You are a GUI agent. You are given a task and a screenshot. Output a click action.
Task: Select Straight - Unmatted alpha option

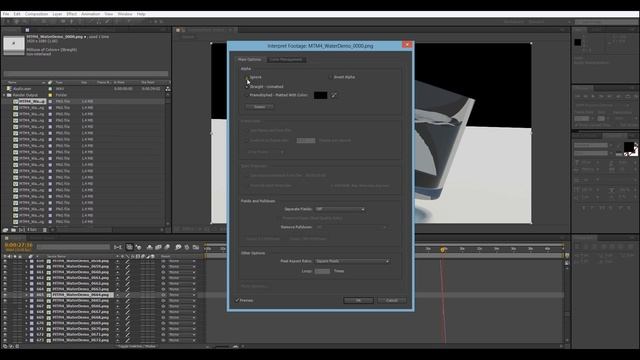(x=247, y=87)
